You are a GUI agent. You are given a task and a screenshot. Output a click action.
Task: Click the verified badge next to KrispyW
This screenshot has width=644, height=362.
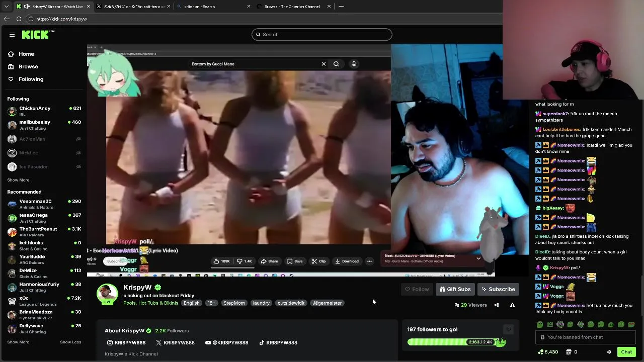pyautogui.click(x=158, y=288)
